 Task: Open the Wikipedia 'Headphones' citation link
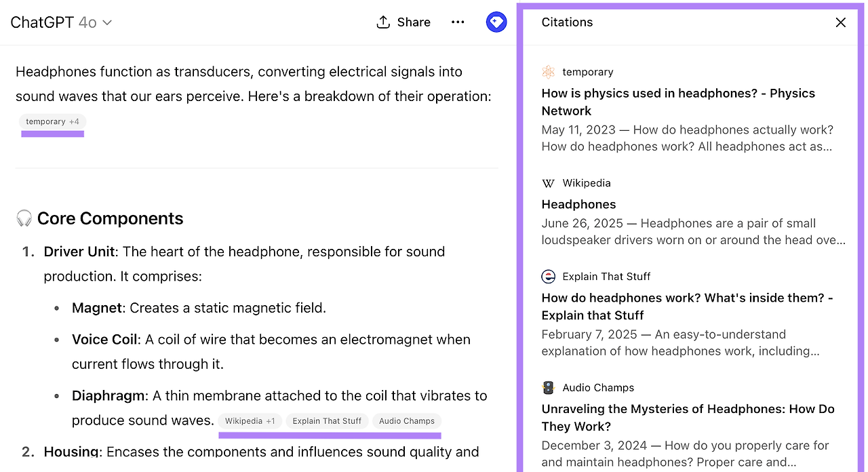coord(578,204)
